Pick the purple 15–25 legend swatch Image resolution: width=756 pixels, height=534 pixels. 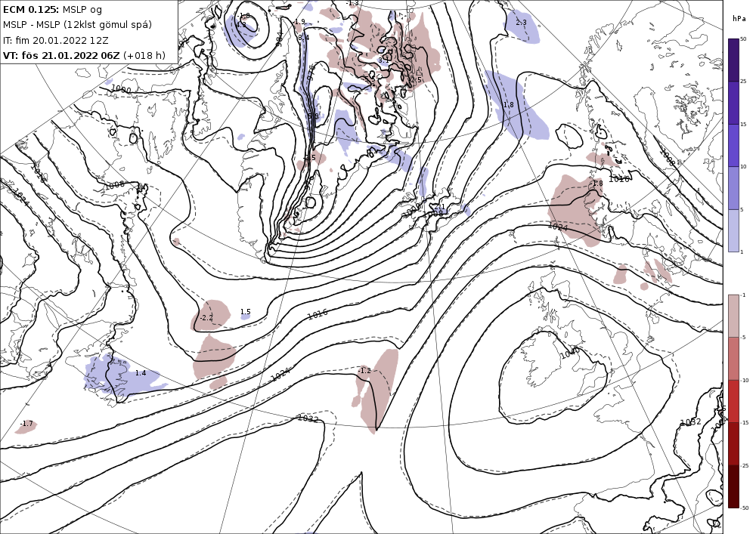[x=733, y=103]
